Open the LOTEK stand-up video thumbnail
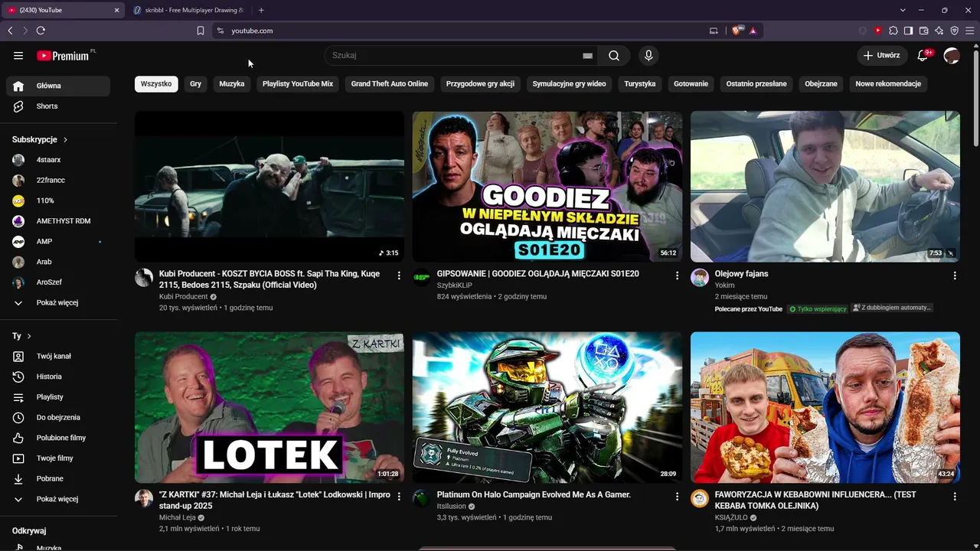Viewport: 980px width, 551px height. pos(269,407)
